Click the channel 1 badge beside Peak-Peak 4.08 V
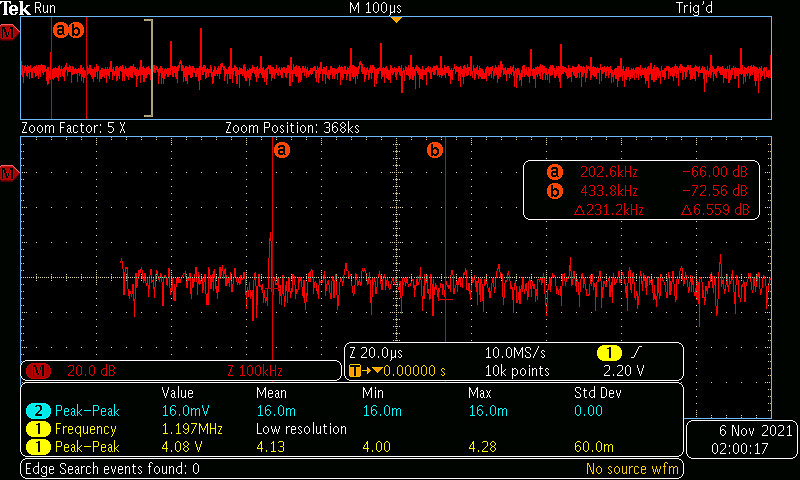Viewport: 800px width, 480px height. (x=38, y=447)
